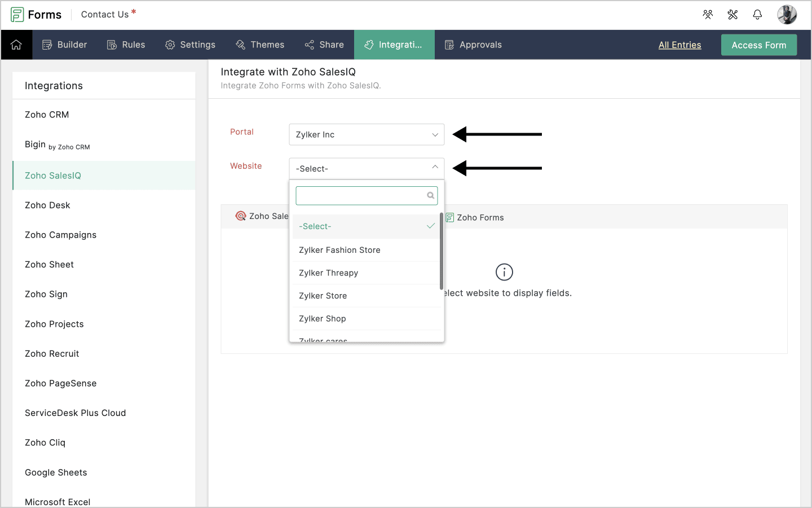The width and height of the screenshot is (812, 508).
Task: Click the info icon above select website message
Action: pos(504,272)
